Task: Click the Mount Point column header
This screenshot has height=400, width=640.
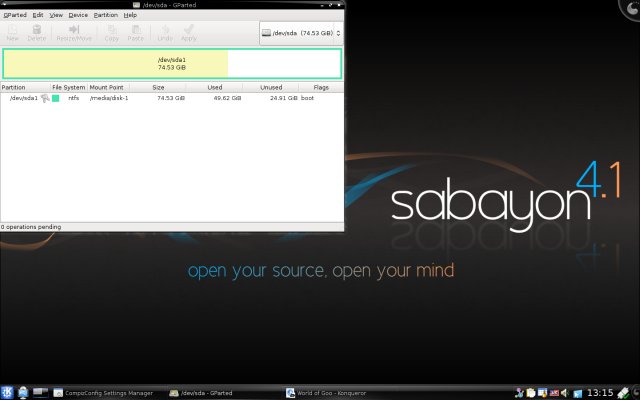Action: coord(108,87)
